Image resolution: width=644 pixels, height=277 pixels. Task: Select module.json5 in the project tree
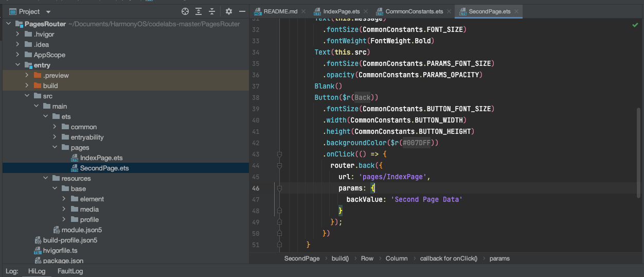click(x=82, y=230)
